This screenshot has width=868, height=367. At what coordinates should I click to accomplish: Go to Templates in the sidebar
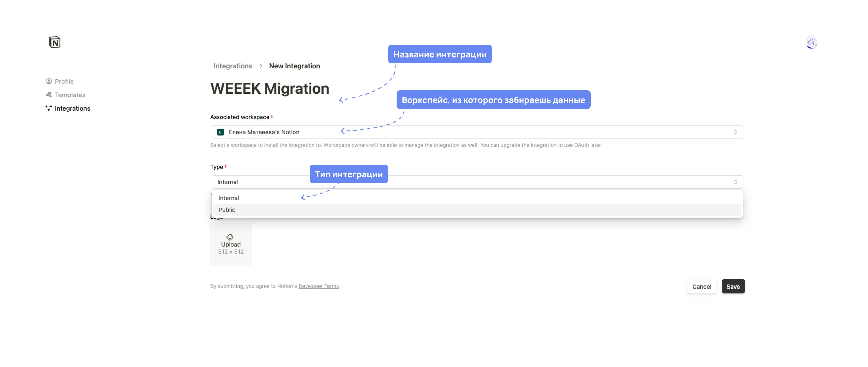pyautogui.click(x=70, y=95)
